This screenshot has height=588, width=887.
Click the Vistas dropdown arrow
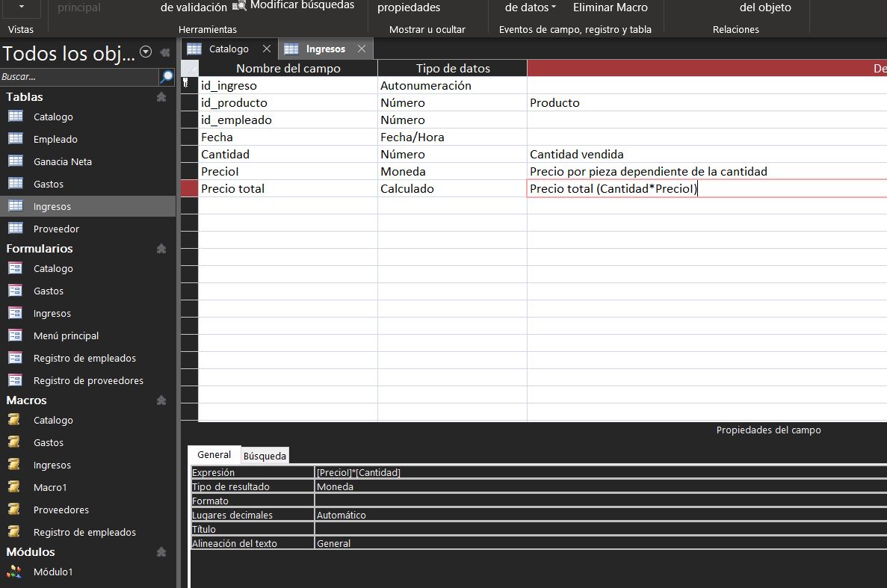(x=22, y=7)
